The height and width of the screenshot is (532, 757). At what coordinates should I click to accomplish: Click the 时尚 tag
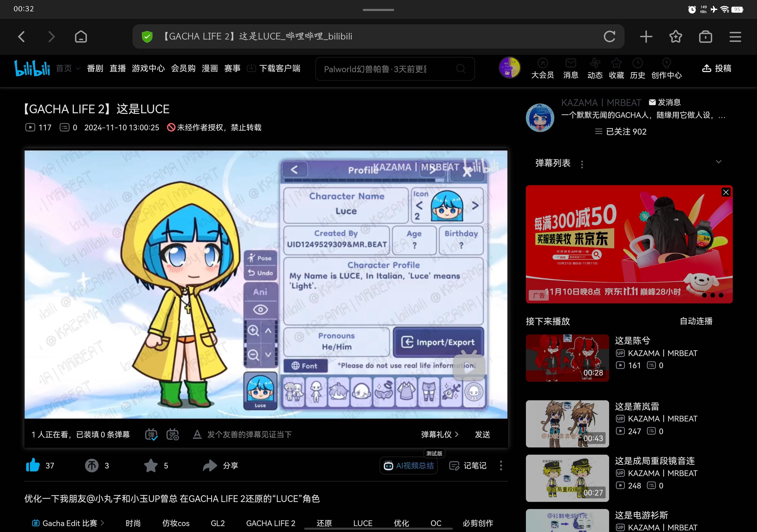133,523
